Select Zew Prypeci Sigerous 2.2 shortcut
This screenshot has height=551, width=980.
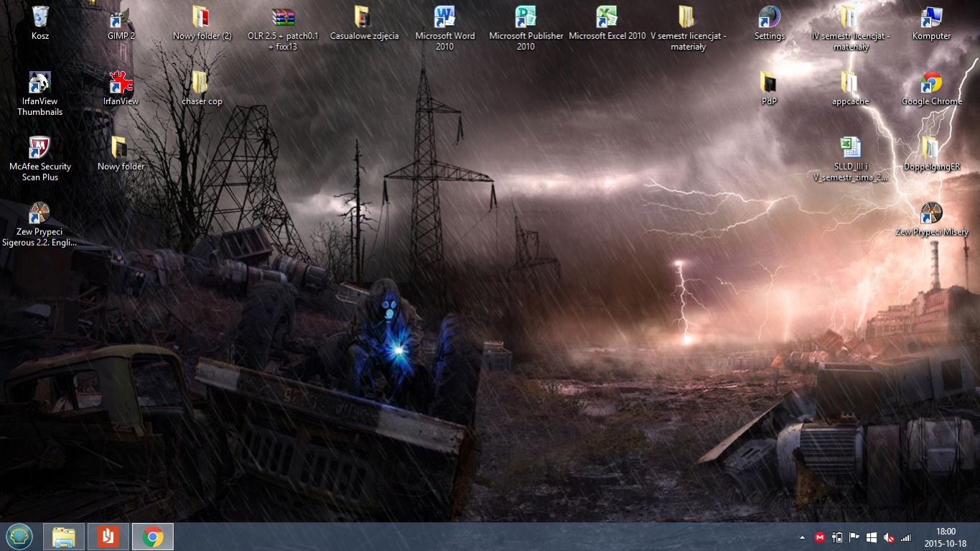[x=40, y=224]
